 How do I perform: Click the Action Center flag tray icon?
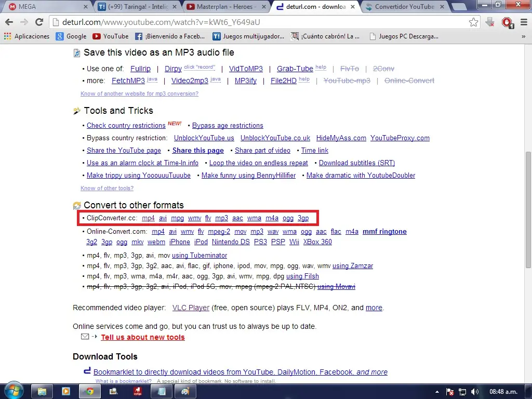[450, 392]
